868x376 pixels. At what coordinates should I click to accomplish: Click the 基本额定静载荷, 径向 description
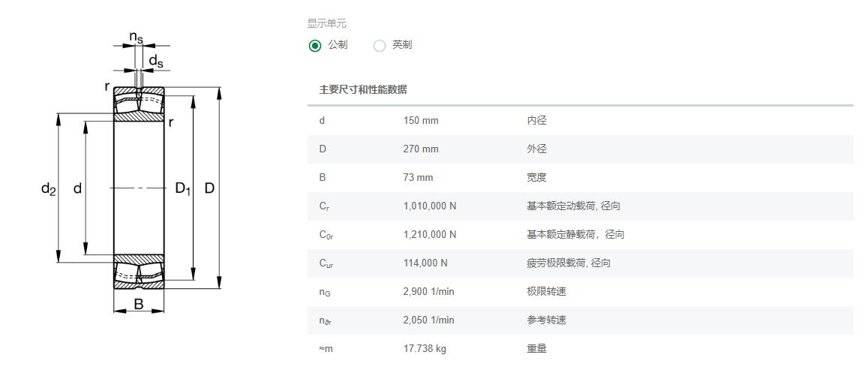pyautogui.click(x=575, y=234)
